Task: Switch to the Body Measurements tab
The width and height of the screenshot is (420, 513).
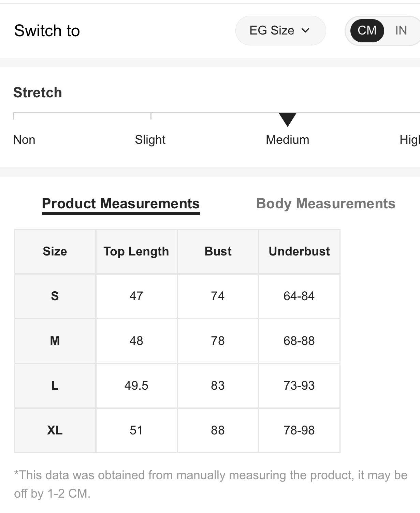Action: point(325,204)
